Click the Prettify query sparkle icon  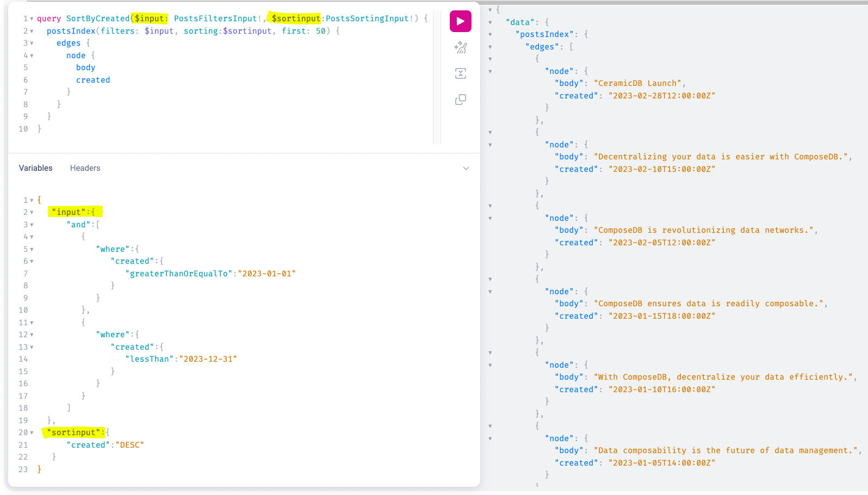(x=461, y=47)
